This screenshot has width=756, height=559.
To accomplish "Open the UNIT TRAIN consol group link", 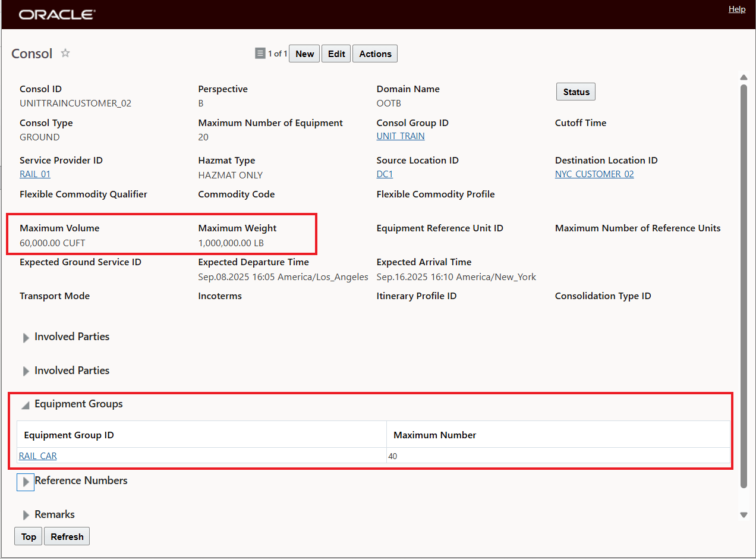I will 401,136.
